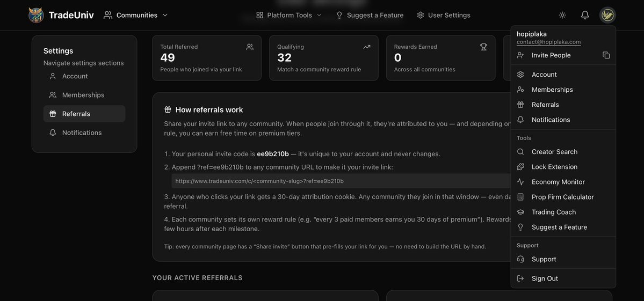Open Prop Firm Calculator from Tools menu
The width and height of the screenshot is (644, 301).
563,197
